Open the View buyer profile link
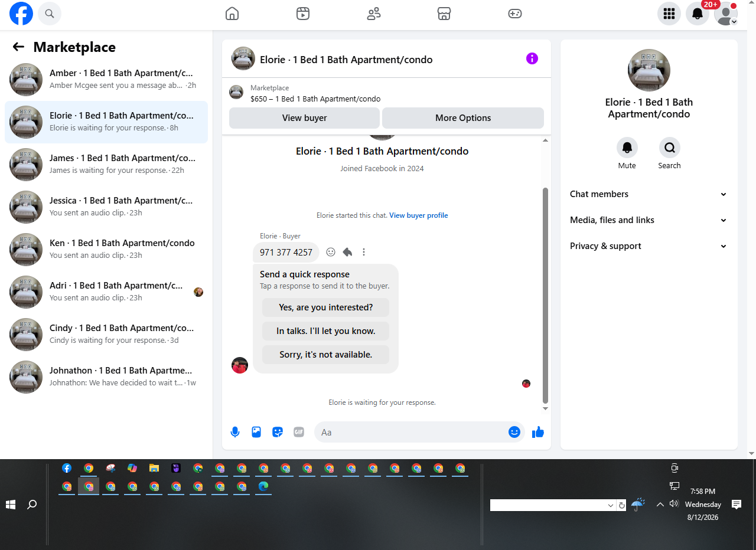Viewport: 756px width, 550px height. click(419, 215)
